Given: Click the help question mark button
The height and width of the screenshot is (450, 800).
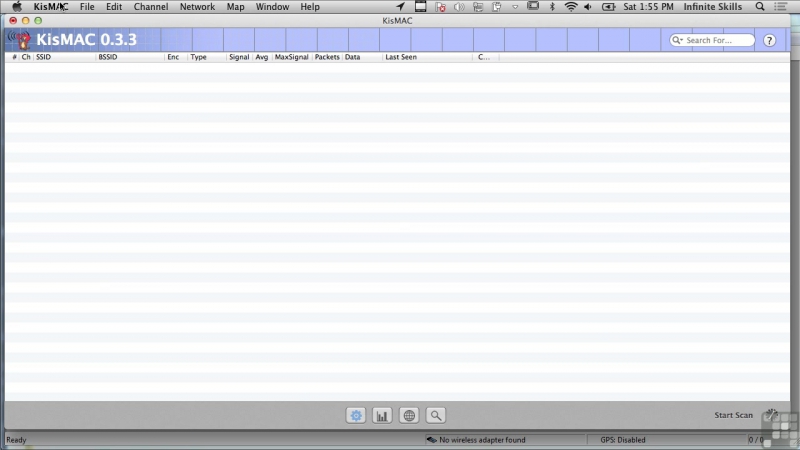Looking at the screenshot, I should coord(769,40).
